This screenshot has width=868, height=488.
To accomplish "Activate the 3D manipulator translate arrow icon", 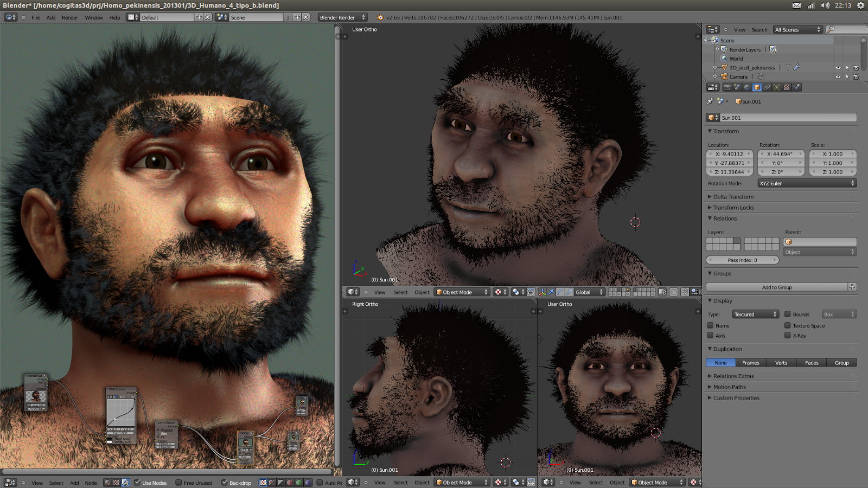I will pos(551,292).
